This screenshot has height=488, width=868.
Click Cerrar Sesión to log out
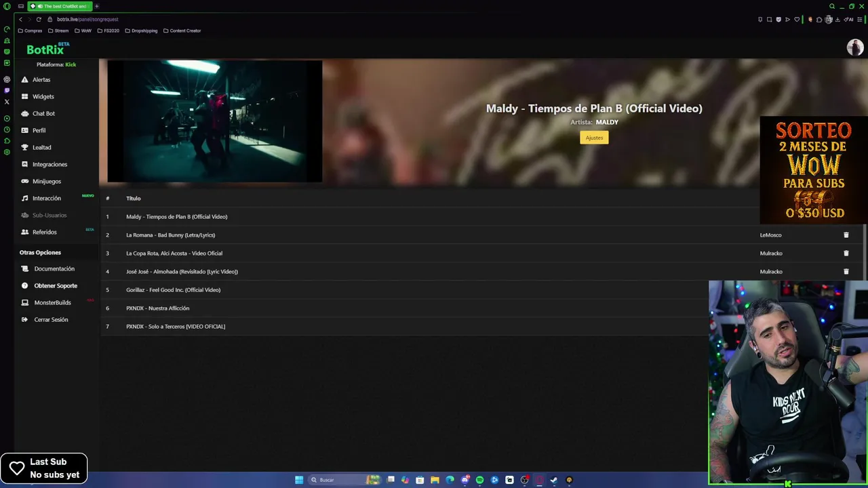click(51, 320)
